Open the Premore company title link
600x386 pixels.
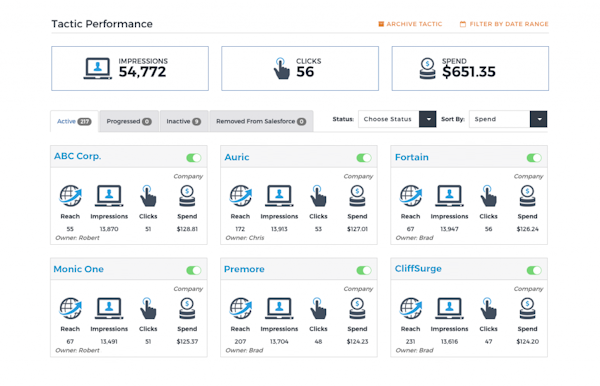click(244, 269)
